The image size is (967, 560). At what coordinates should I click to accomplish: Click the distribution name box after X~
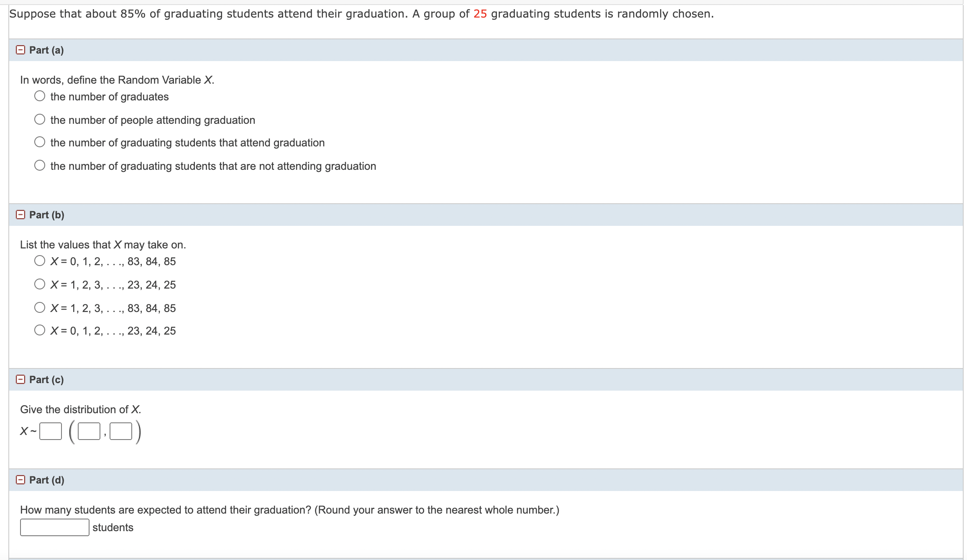tap(50, 432)
